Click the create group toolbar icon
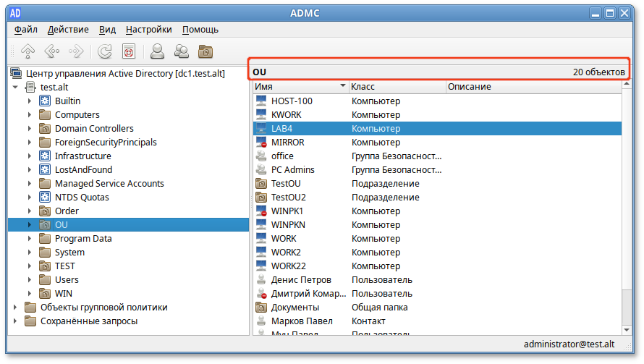 coord(181,51)
